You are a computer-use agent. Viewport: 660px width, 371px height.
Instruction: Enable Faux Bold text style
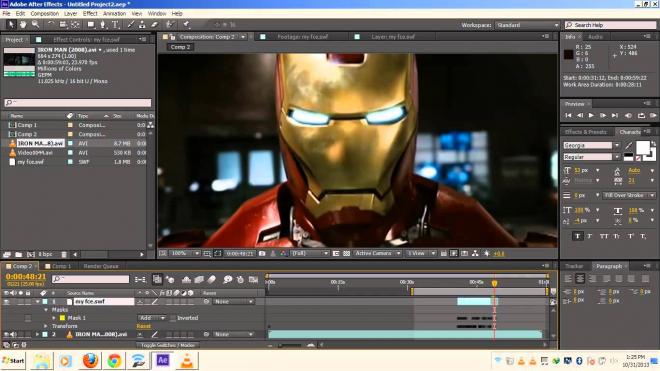[577, 236]
